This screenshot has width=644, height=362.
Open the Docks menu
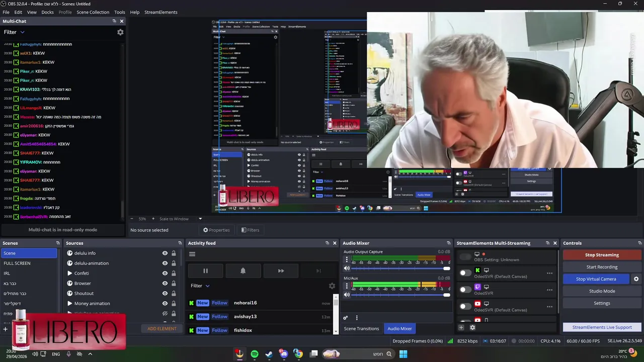47,12
